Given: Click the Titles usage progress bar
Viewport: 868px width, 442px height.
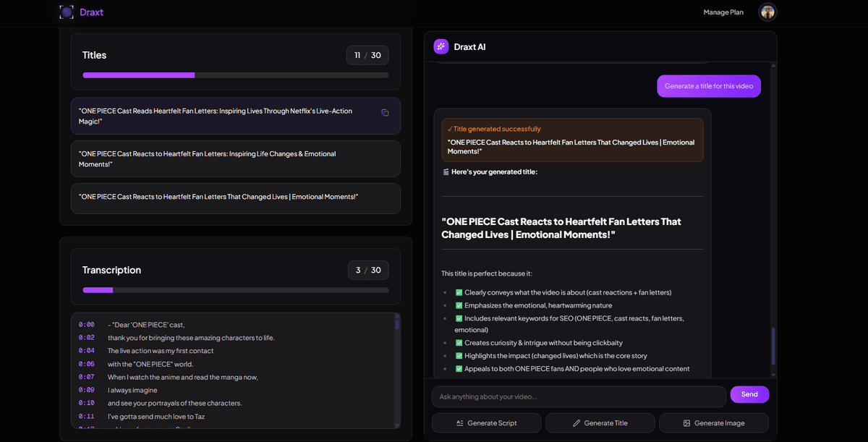Looking at the screenshot, I should [x=235, y=75].
